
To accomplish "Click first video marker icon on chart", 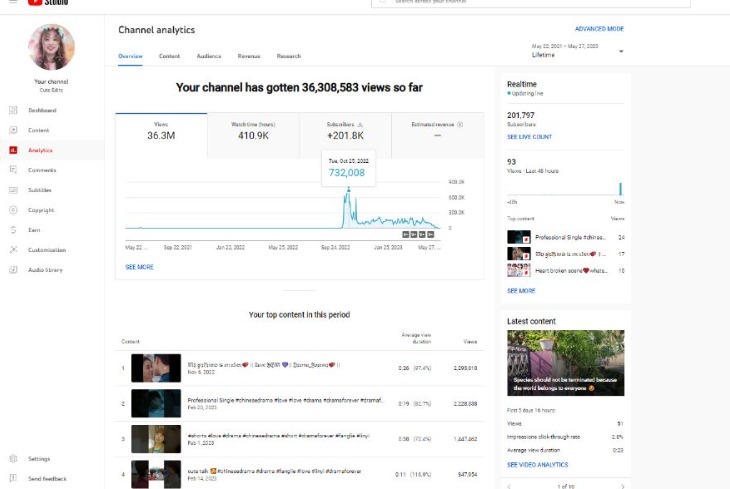I will [406, 234].
